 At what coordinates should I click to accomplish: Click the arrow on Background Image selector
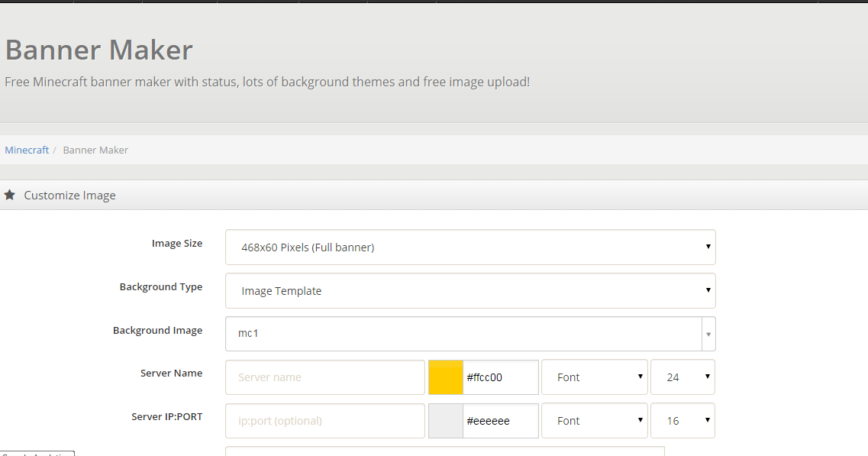pyautogui.click(x=708, y=334)
